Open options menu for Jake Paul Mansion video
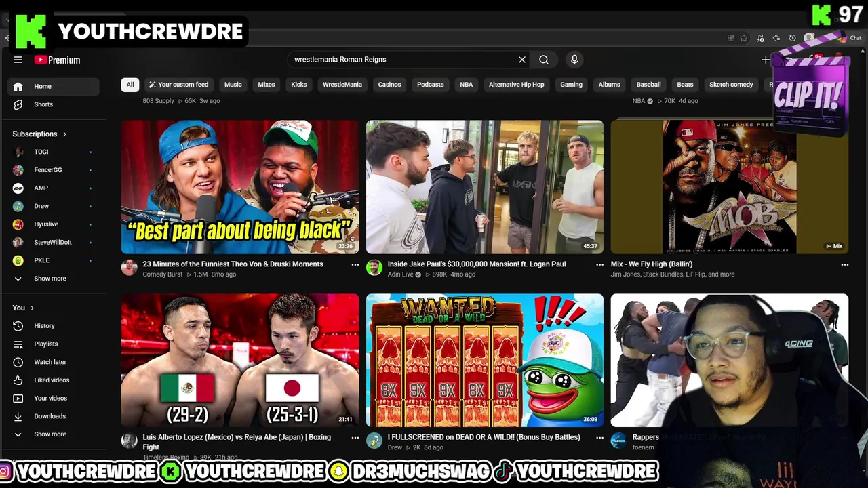868x488 pixels. pos(599,265)
